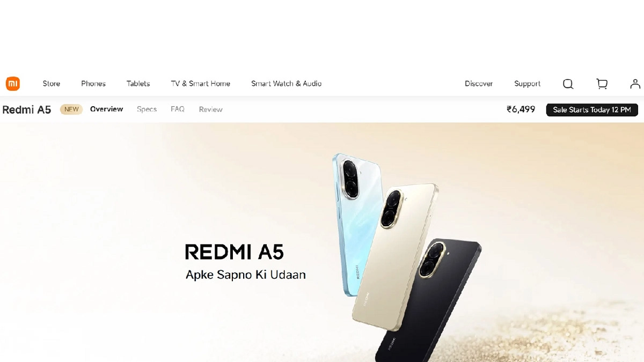Open the TV & Smart Home menu
Viewport: 644px width, 362px height.
click(x=201, y=84)
